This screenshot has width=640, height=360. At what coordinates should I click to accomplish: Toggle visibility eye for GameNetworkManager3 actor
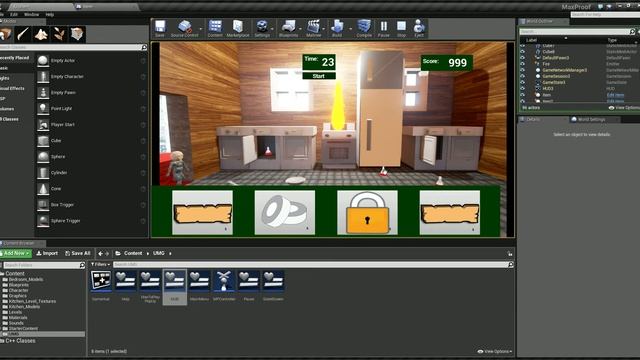point(522,70)
